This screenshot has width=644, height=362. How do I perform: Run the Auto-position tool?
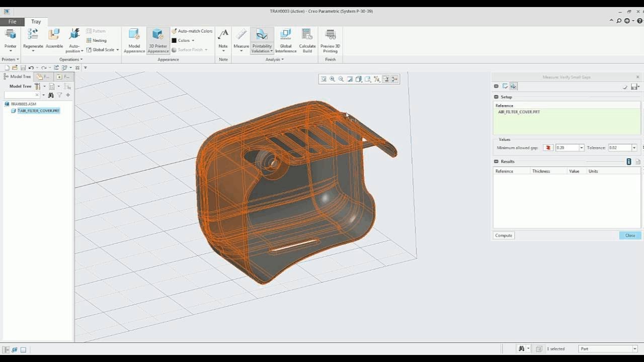tap(74, 40)
